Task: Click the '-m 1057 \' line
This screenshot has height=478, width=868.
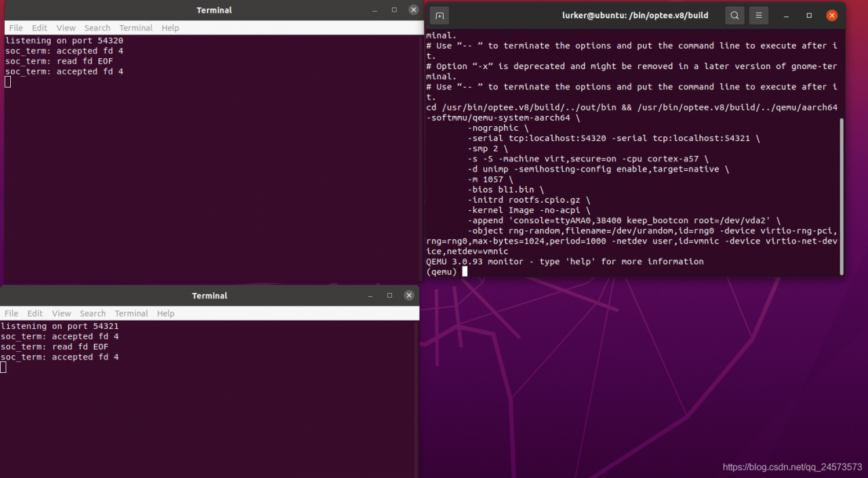Action: coord(490,179)
